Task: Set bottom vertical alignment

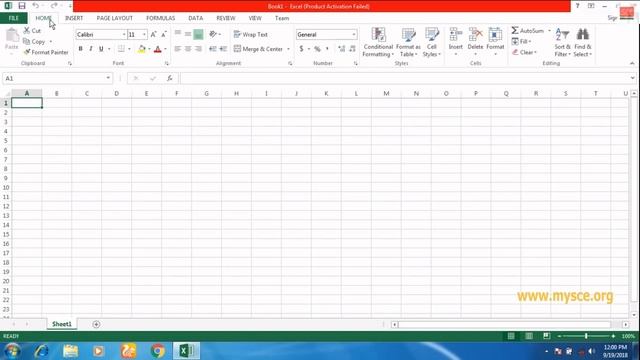Action: (198, 34)
